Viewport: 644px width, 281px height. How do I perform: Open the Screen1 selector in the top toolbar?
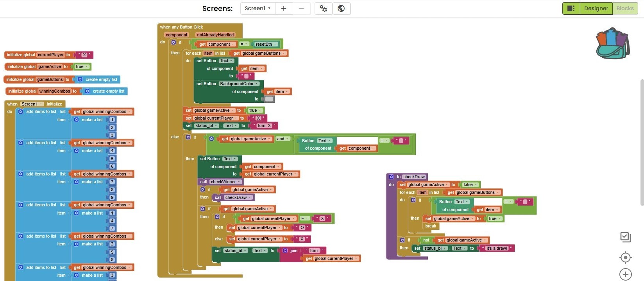click(257, 8)
